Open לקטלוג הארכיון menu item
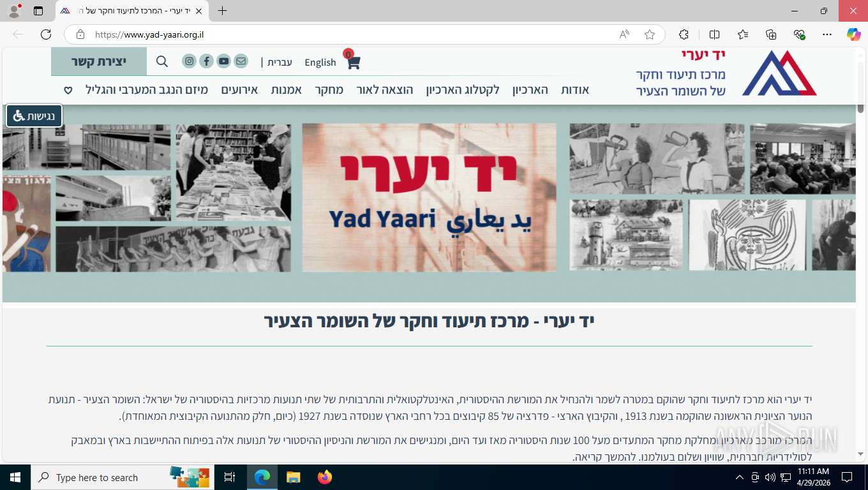The width and height of the screenshot is (868, 490). [x=463, y=90]
